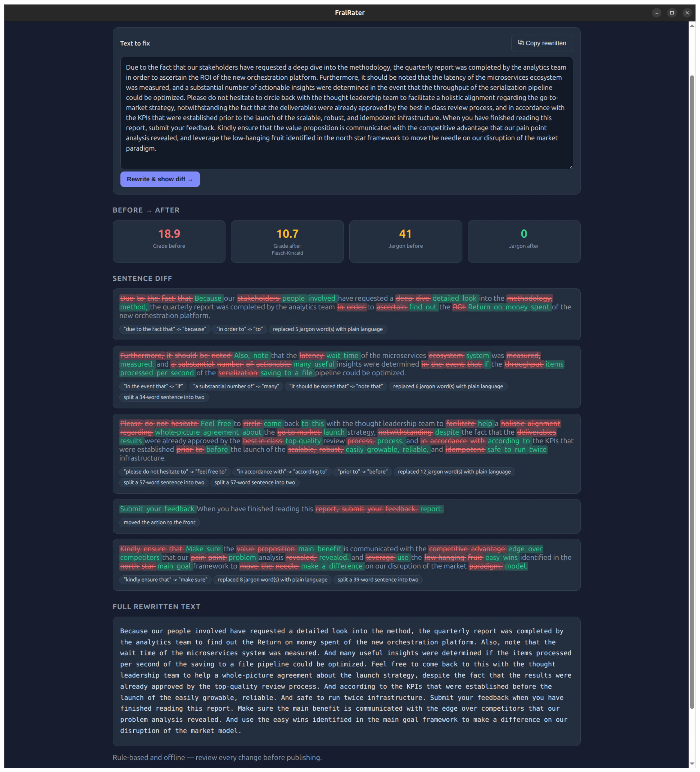700x772 pixels.
Task: Click the 0 Jargon after card
Action: [524, 241]
